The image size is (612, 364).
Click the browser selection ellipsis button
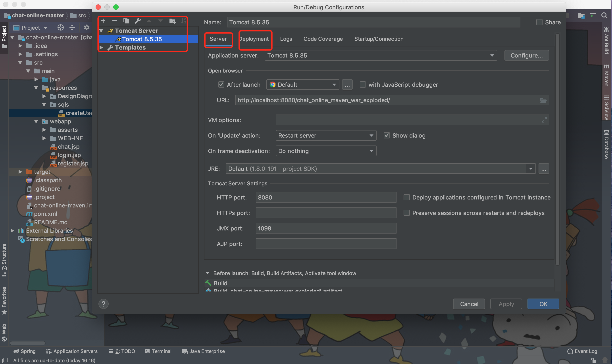347,85
